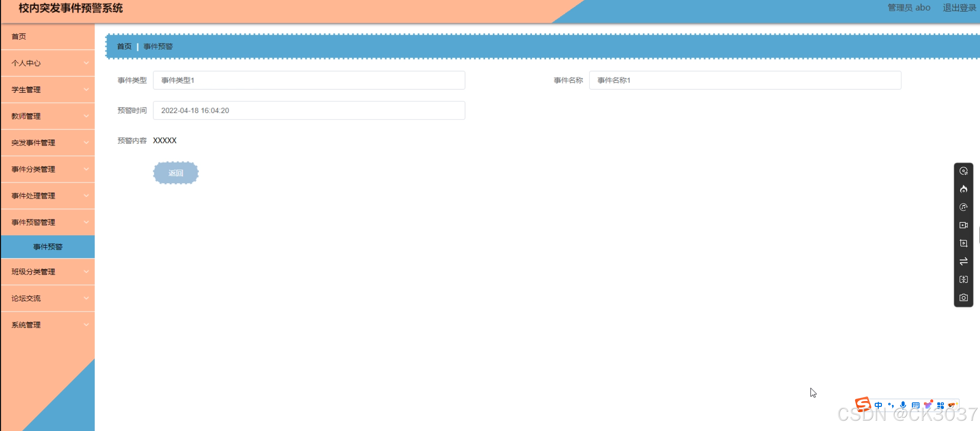Select the 事件预警 submenu item
This screenshot has height=431, width=980.
[47, 247]
